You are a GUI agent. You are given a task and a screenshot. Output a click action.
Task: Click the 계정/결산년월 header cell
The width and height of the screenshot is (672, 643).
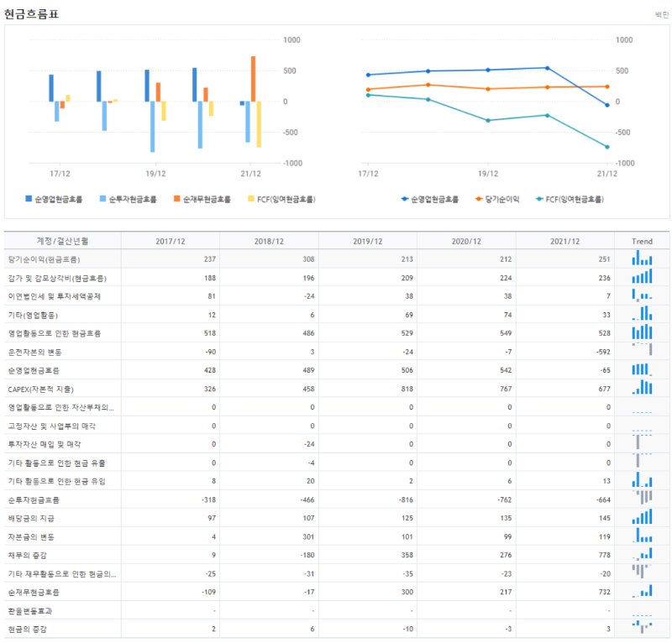pyautogui.click(x=62, y=241)
